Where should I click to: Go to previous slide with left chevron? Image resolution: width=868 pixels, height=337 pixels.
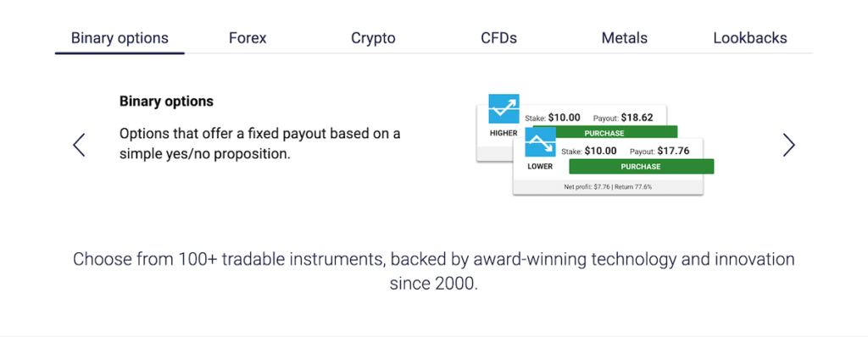click(x=79, y=145)
